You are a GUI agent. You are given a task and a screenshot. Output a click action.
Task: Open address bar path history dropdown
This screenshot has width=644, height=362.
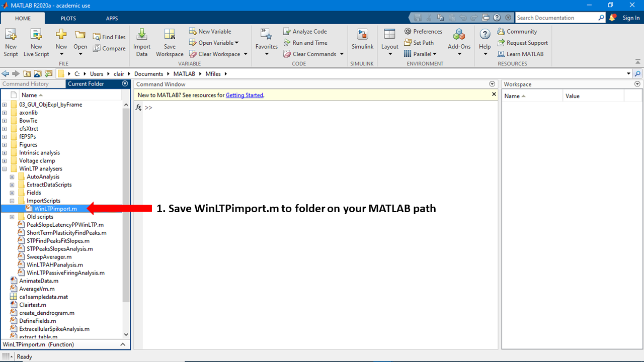click(628, 74)
